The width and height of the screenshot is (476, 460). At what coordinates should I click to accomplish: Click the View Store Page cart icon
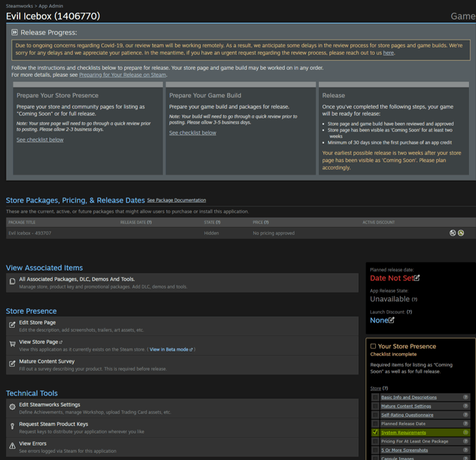click(12, 344)
